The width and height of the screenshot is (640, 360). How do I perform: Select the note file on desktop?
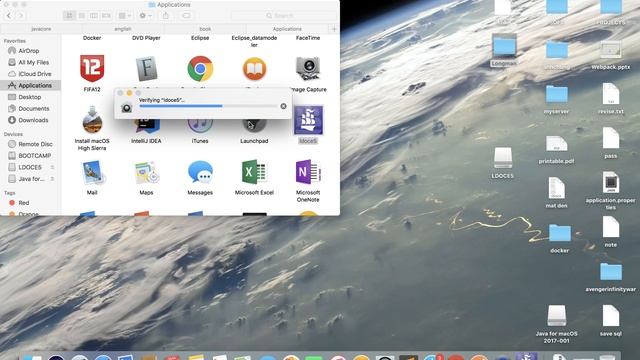[611, 227]
